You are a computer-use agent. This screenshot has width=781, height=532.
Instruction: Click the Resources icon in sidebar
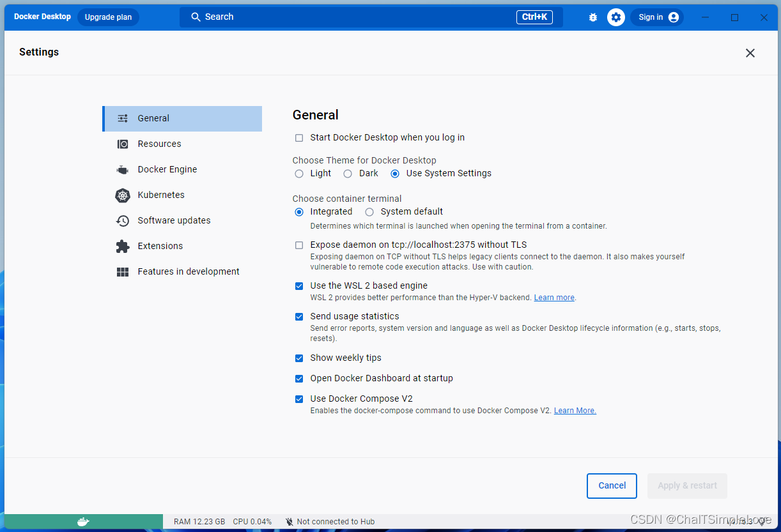(123, 144)
